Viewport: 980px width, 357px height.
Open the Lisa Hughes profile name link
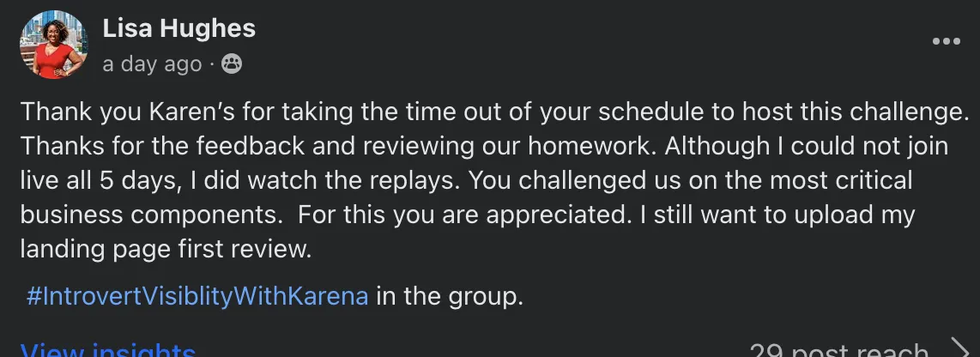pos(179,28)
